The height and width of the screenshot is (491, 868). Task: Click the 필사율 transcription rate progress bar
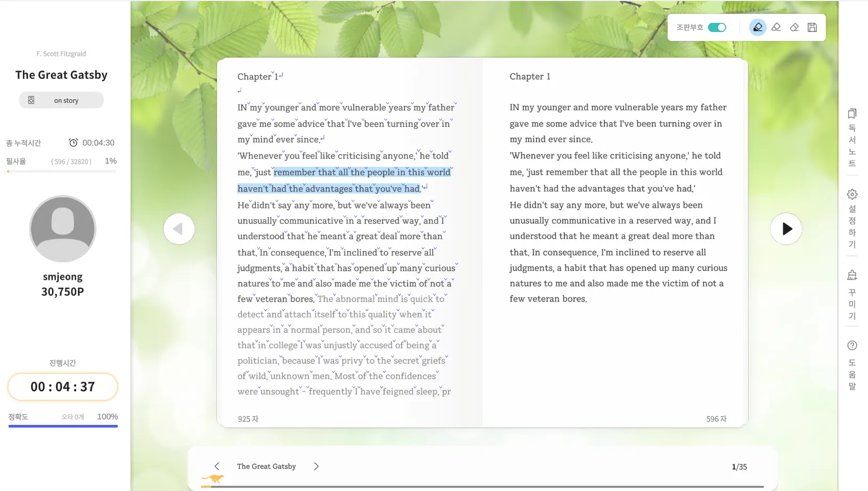click(x=61, y=171)
